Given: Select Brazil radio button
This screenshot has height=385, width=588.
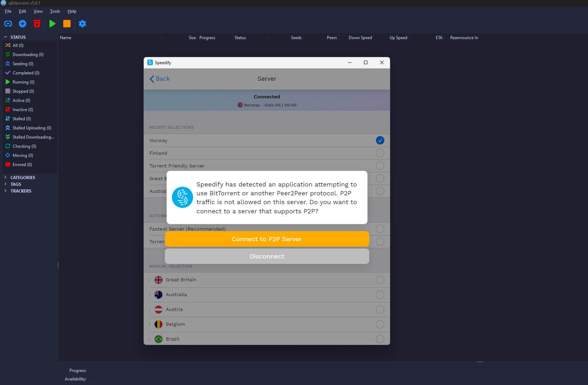Looking at the screenshot, I should (x=380, y=339).
